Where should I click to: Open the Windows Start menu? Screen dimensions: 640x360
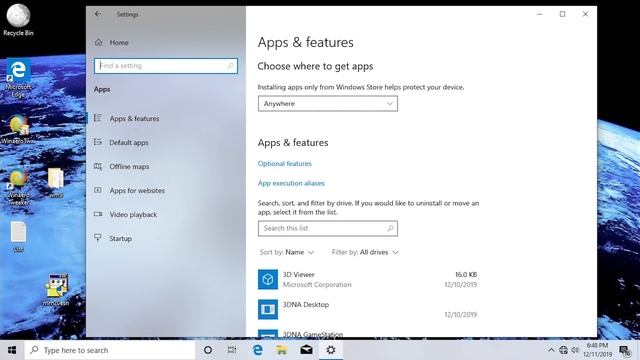[12, 350]
